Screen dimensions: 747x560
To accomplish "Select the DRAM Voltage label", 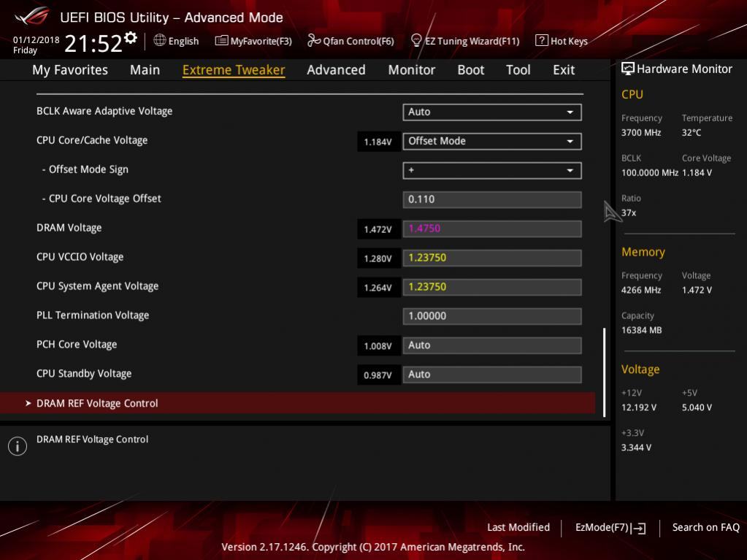I will (x=69, y=228).
